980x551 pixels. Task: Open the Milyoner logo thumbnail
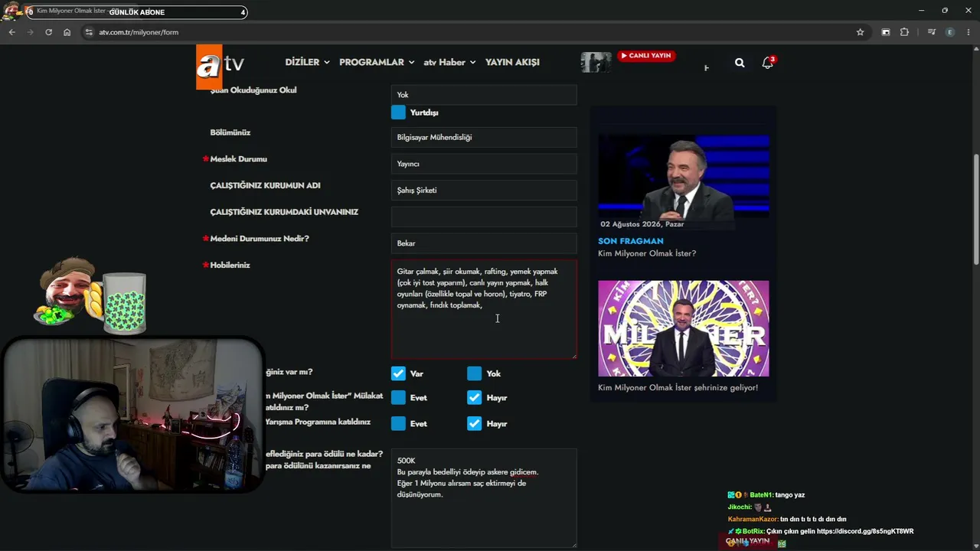[x=684, y=328]
